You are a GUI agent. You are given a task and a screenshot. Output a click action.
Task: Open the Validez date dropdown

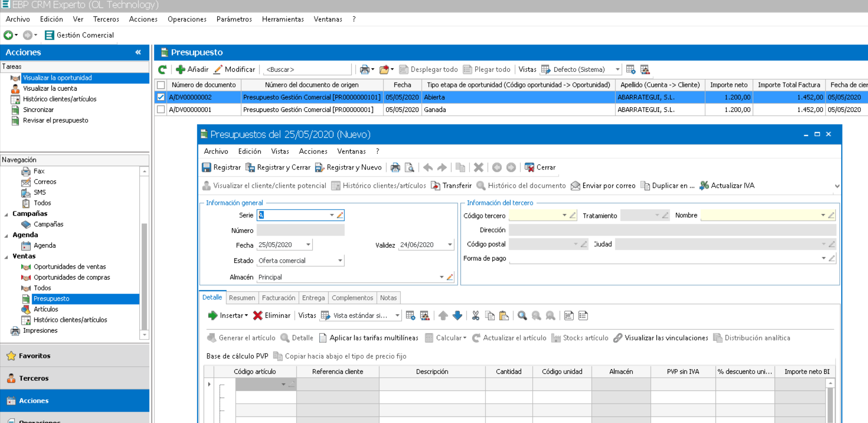(x=450, y=245)
